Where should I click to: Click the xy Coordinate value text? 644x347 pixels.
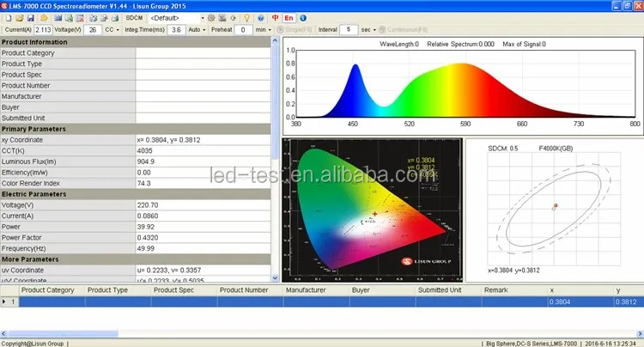click(x=169, y=140)
